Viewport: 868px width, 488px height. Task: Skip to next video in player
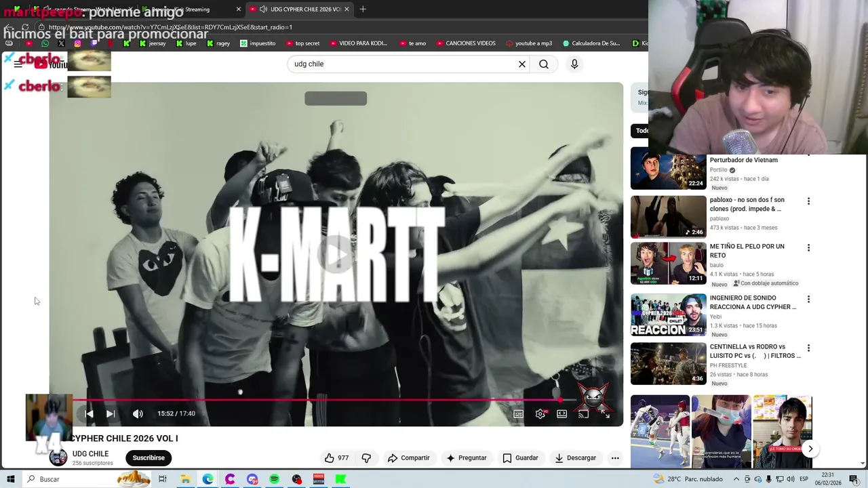[x=111, y=413]
